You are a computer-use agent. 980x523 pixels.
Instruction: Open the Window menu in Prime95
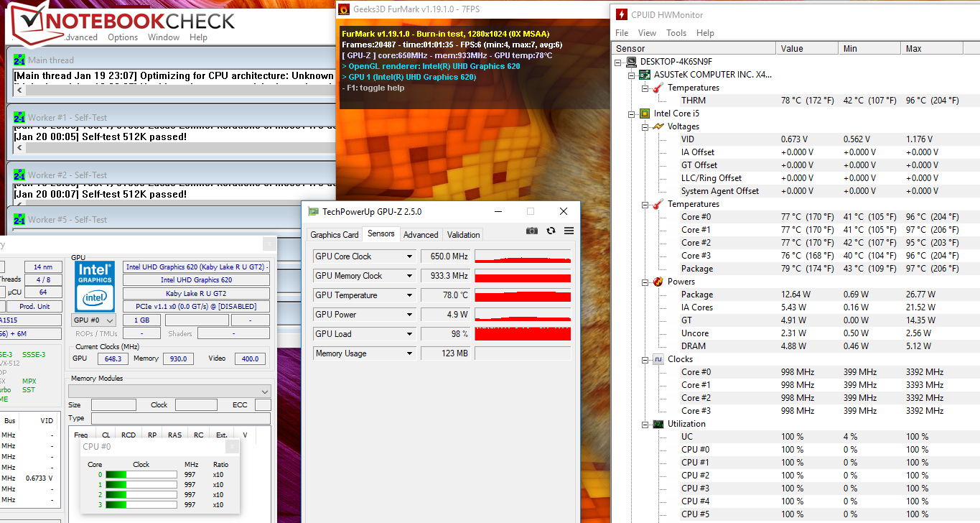(x=164, y=37)
